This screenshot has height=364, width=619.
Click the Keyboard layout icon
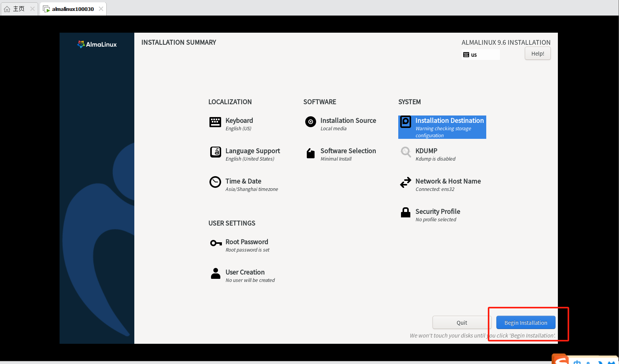(x=215, y=122)
